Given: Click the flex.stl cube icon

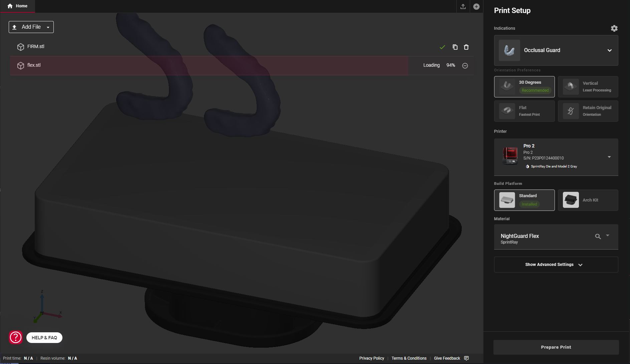Looking at the screenshot, I should pyautogui.click(x=20, y=66).
